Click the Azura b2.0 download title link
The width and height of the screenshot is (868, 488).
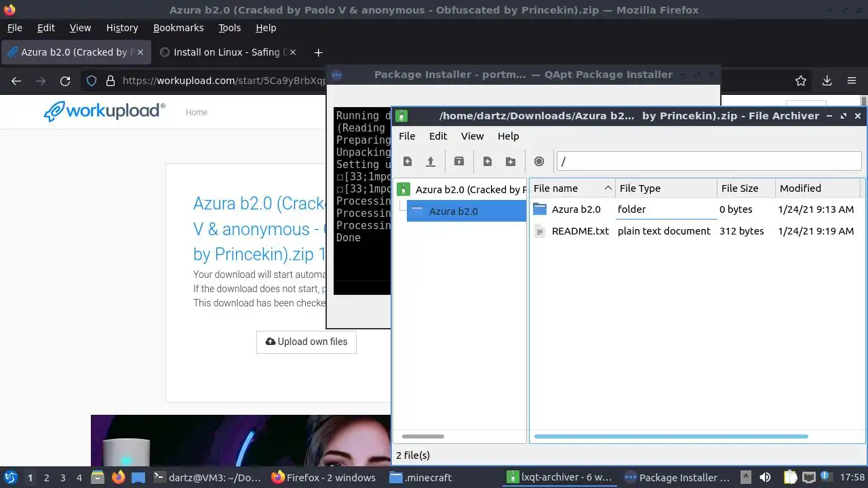tap(260, 228)
